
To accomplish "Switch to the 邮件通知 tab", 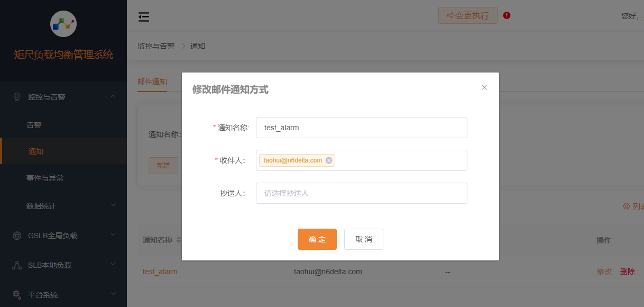I will [x=152, y=82].
